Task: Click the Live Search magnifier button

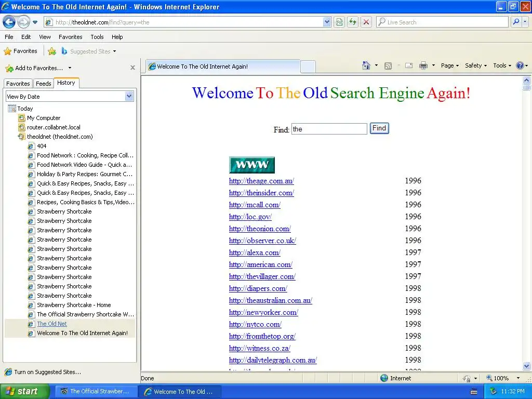Action: click(x=516, y=22)
